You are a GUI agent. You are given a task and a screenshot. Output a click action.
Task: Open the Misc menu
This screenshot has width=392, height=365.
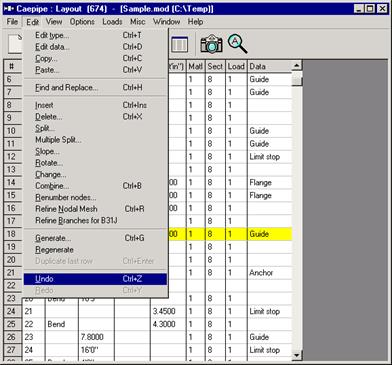pyautogui.click(x=137, y=22)
